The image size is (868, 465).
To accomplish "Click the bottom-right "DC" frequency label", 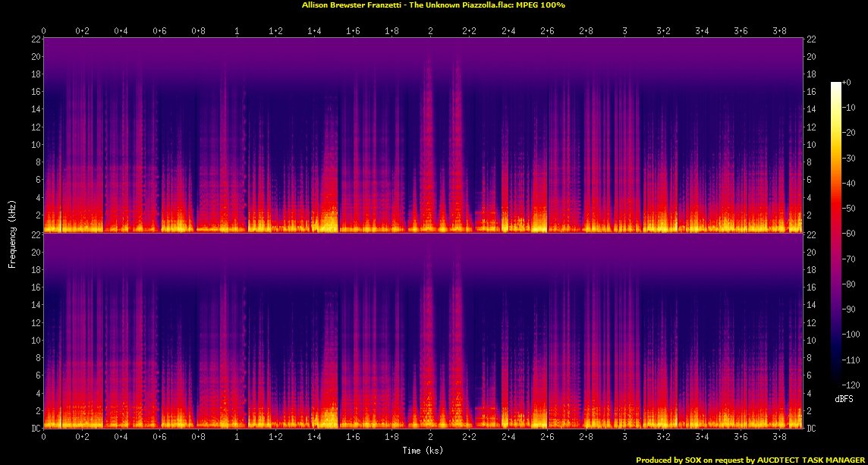I will 812,429.
